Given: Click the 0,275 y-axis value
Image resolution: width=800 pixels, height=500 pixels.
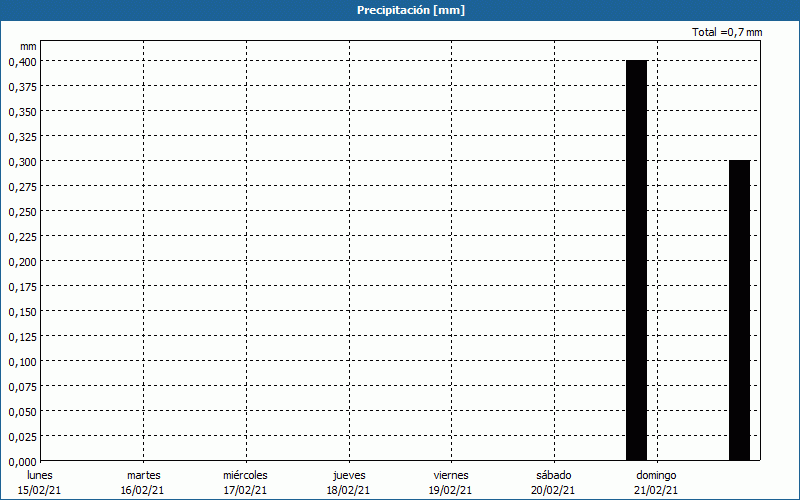Looking at the screenshot, I should (x=22, y=187).
